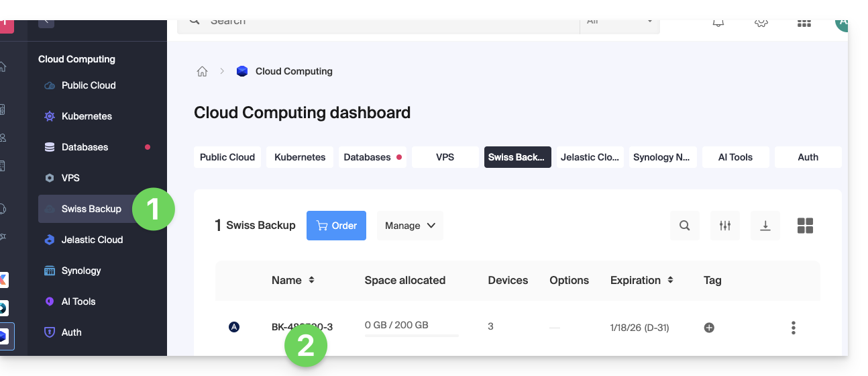Image resolution: width=868 pixels, height=376 pixels.
Task: Select the Jelastic Cloud tab
Action: tap(590, 157)
